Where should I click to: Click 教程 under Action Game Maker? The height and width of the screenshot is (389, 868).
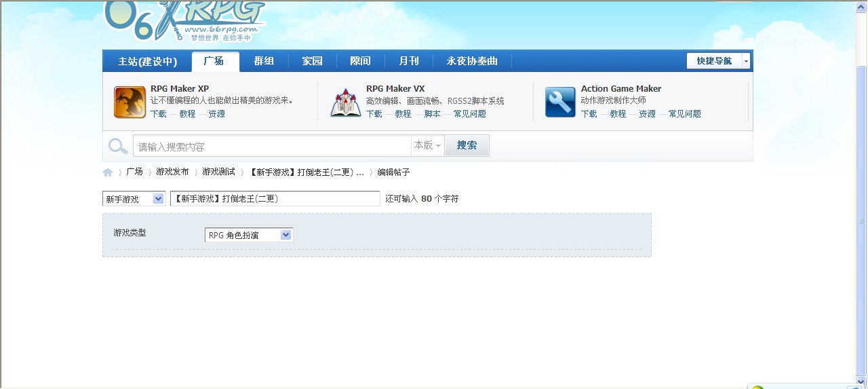click(x=618, y=114)
